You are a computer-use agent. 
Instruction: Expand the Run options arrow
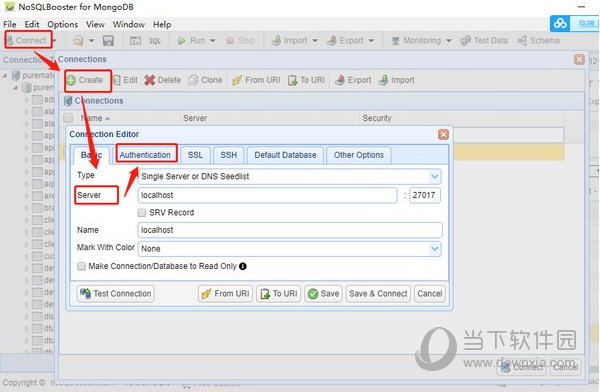(x=212, y=40)
